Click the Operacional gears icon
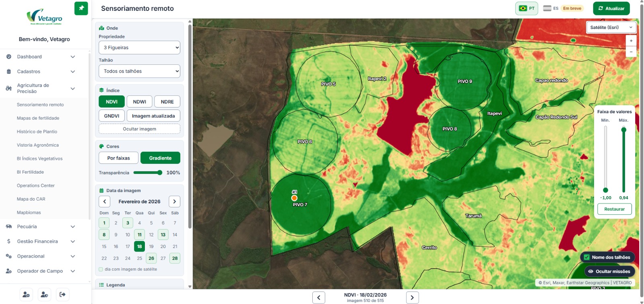 [9, 256]
